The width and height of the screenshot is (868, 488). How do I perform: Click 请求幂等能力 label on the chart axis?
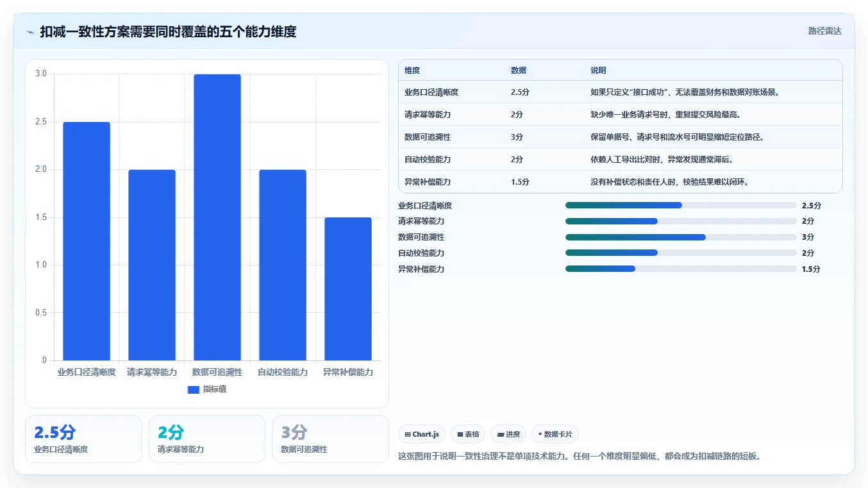point(152,372)
